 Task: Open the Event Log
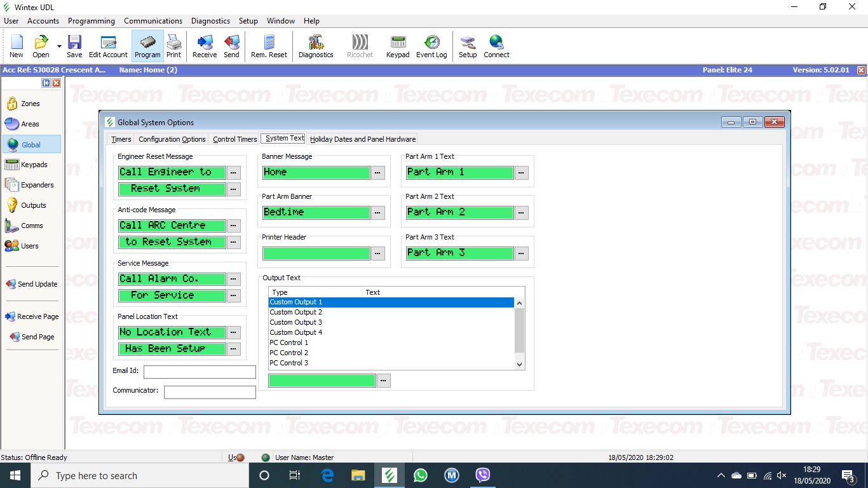click(x=431, y=46)
